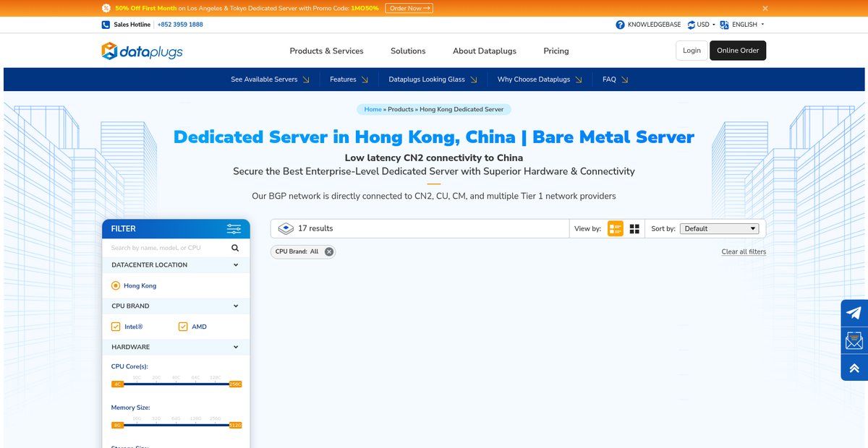Click the filter sliders icon in Filter header

pyautogui.click(x=234, y=228)
